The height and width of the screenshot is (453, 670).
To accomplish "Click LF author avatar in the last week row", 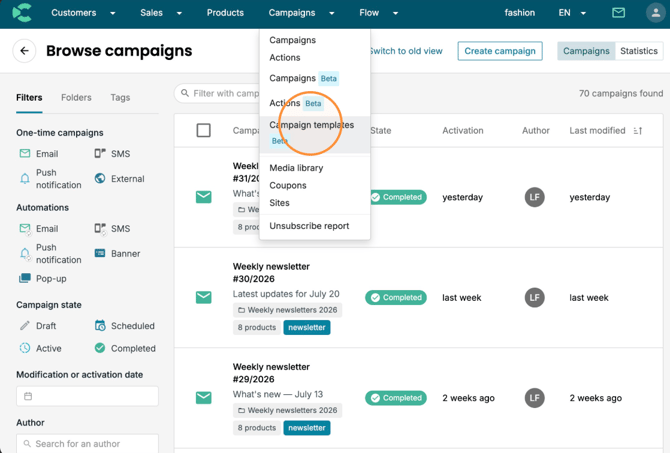I will click(x=535, y=297).
